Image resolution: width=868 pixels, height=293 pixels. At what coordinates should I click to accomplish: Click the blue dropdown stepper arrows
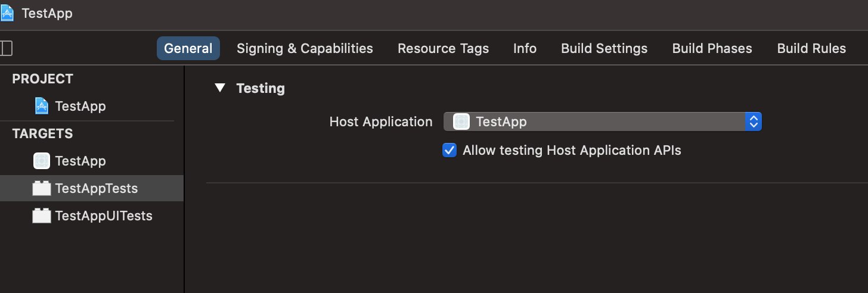click(x=754, y=122)
